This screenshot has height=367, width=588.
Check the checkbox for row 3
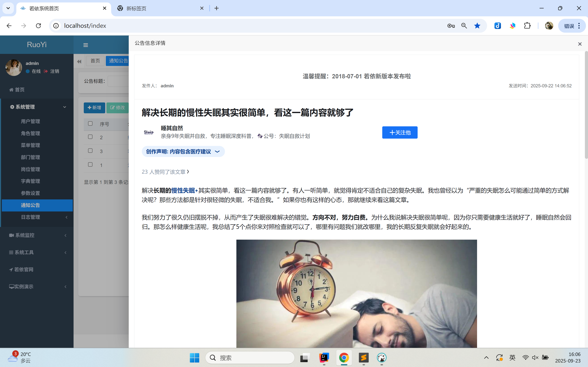(x=90, y=151)
